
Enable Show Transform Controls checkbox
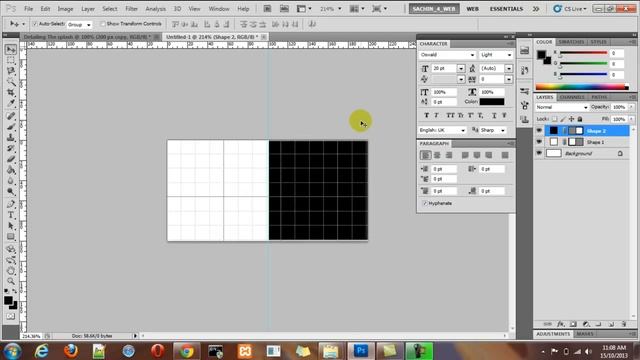103,24
